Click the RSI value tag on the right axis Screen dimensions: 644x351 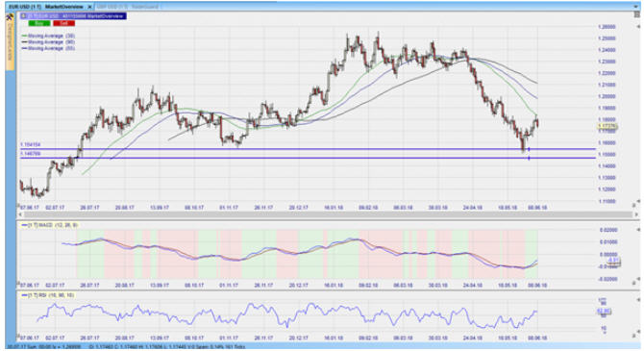[604, 312]
